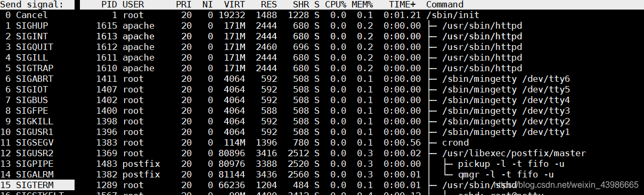Select the /usr/libexec/postfix/master process
644x195 pixels.
tap(362, 153)
